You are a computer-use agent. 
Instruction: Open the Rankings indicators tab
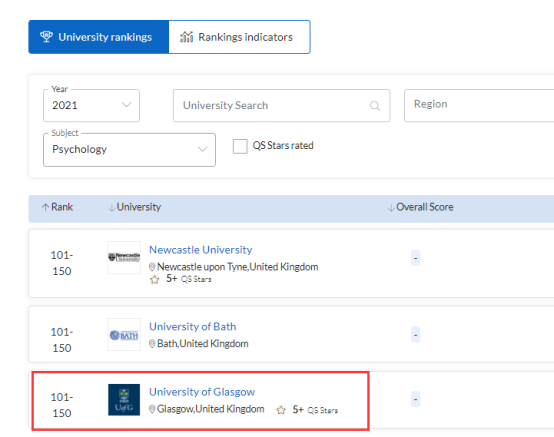[240, 37]
